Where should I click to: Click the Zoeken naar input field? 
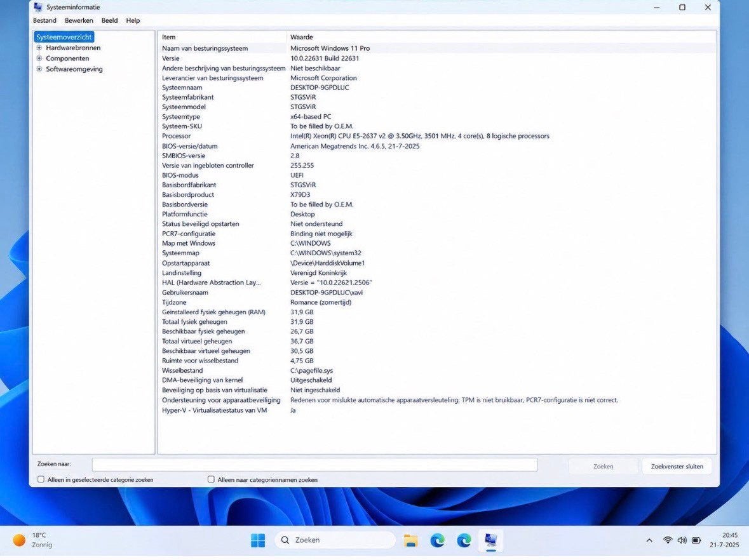pos(315,465)
